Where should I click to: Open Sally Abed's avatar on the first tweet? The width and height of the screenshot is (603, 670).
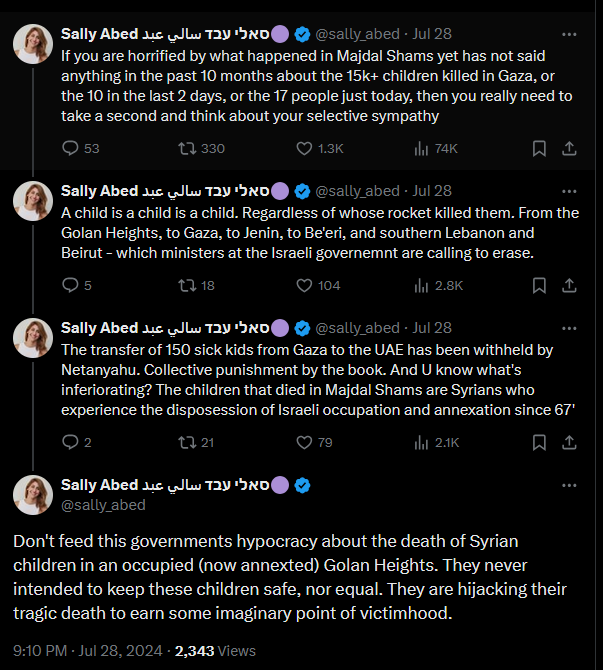[32, 43]
